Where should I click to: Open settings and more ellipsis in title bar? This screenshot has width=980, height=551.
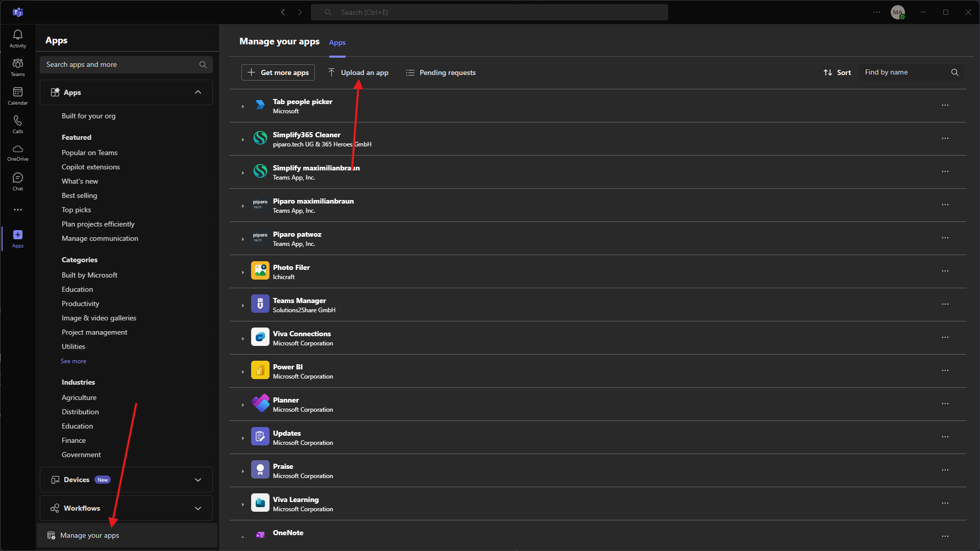[x=877, y=12]
